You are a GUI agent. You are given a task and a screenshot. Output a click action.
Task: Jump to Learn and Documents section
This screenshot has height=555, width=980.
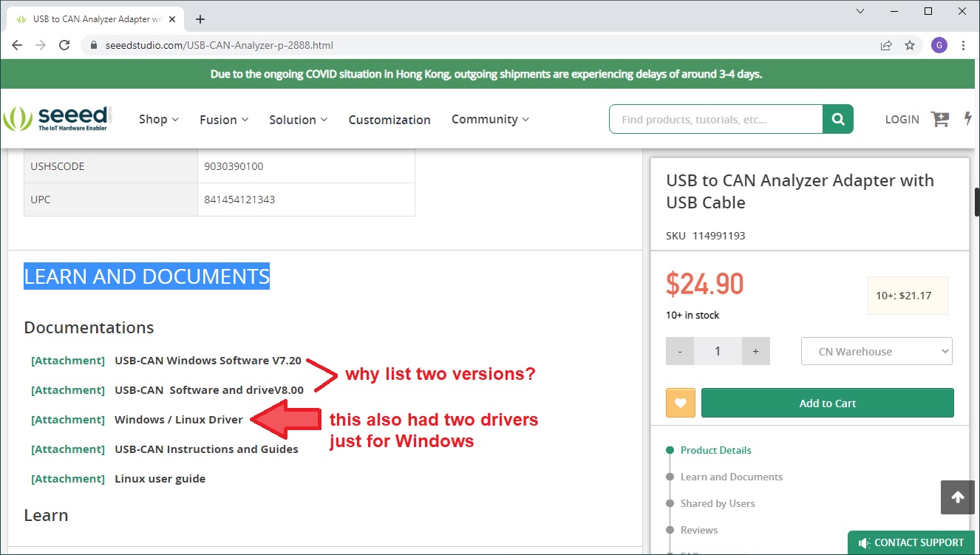(x=732, y=477)
